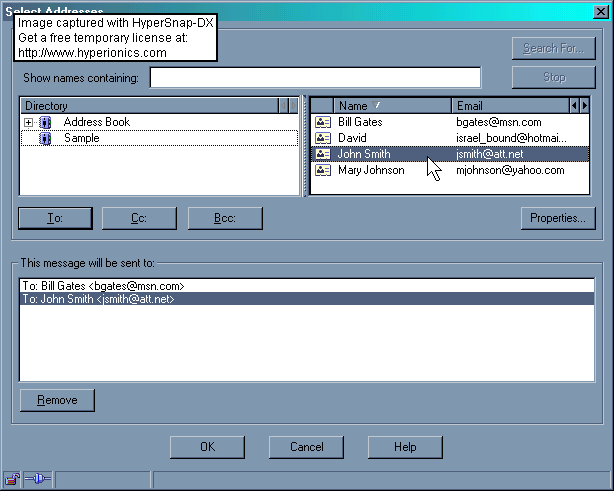
Task: Click the mjohnson@yahoo.com email cell
Action: click(x=510, y=170)
